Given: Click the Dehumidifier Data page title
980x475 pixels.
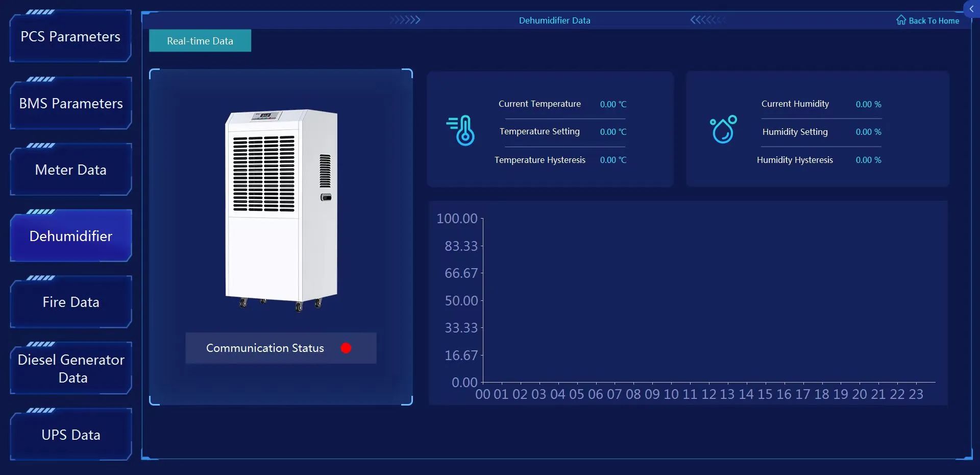Looking at the screenshot, I should point(554,20).
